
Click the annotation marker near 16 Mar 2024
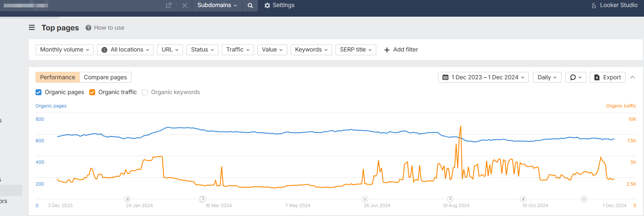[203, 199]
